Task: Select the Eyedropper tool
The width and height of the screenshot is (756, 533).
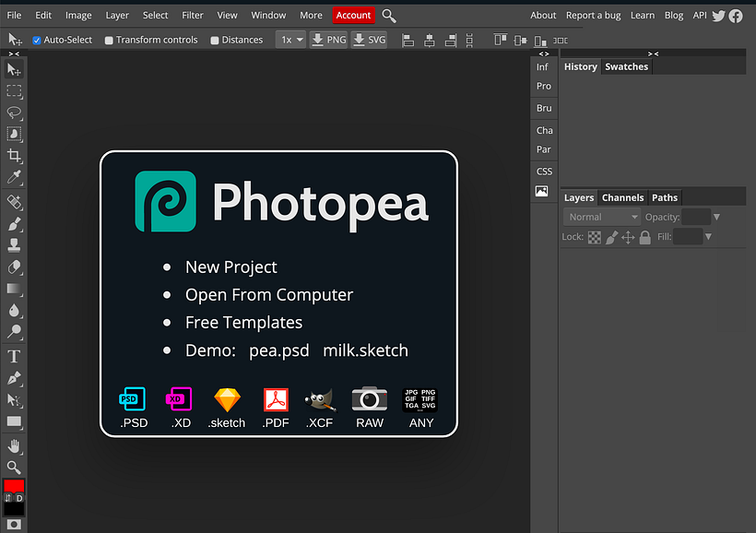Action: [14, 177]
